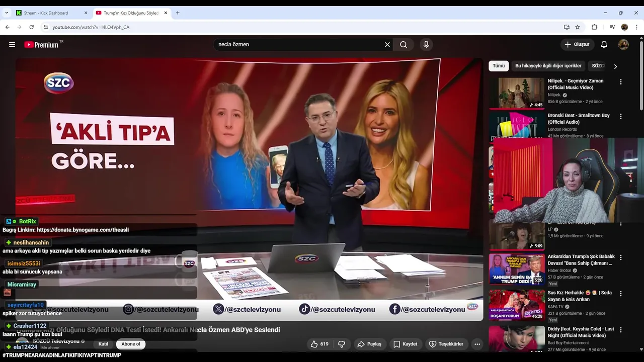Open the KAFA TV channel link
Image resolution: width=644 pixels, height=362 pixels.
coord(556,307)
